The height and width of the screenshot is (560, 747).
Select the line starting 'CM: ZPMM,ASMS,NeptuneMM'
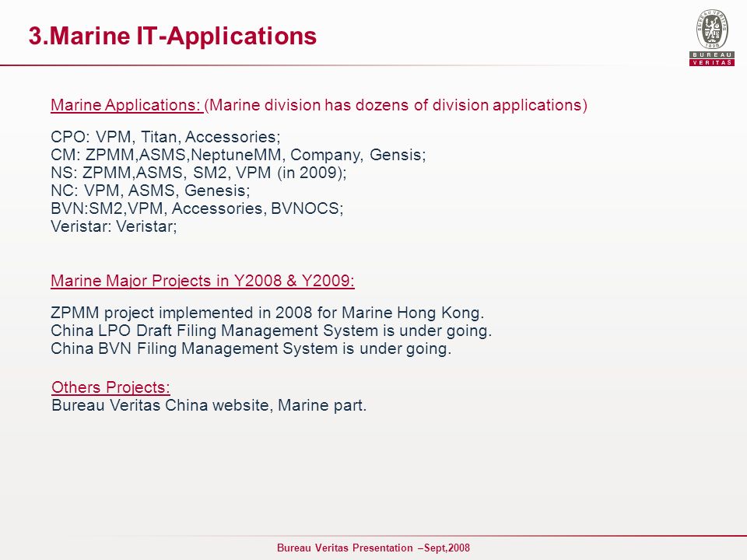click(x=238, y=155)
